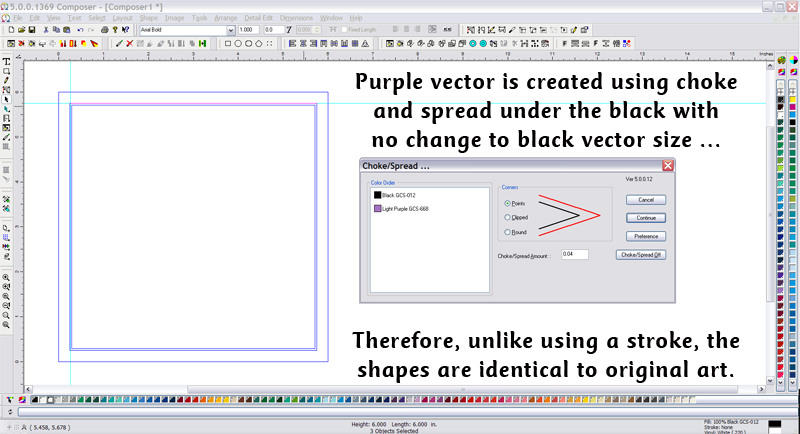Open the Edit menu
Screen dimensions: 800x434
[34, 18]
